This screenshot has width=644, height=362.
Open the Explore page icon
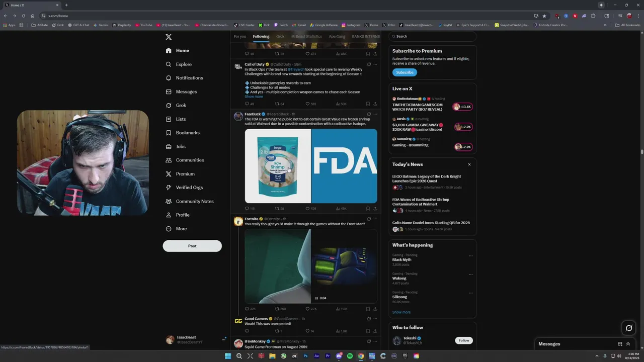point(169,64)
